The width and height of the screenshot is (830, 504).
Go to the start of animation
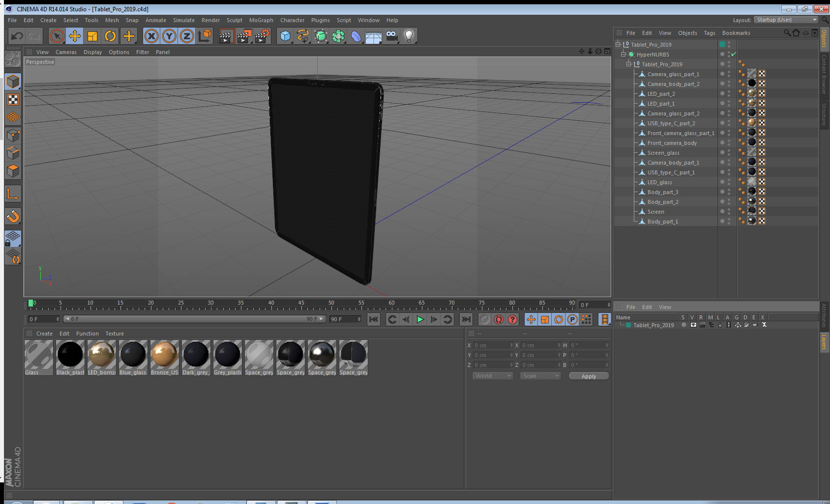[x=374, y=319]
